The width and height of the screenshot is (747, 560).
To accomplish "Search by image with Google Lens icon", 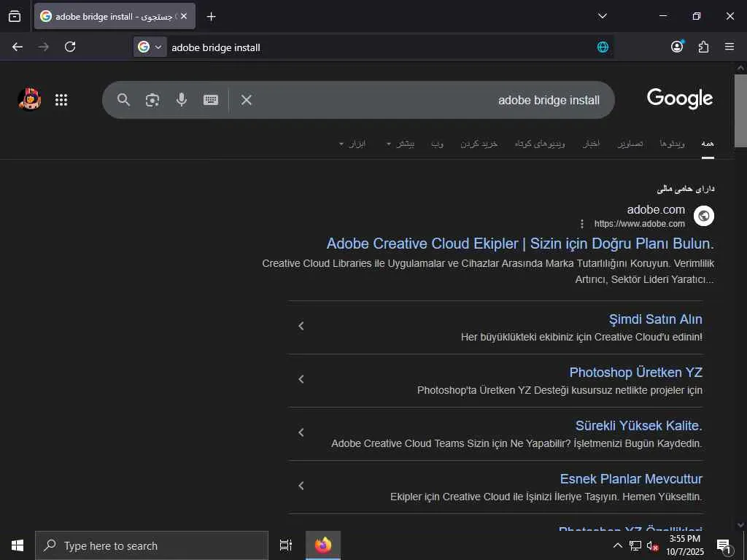I will 152,100.
